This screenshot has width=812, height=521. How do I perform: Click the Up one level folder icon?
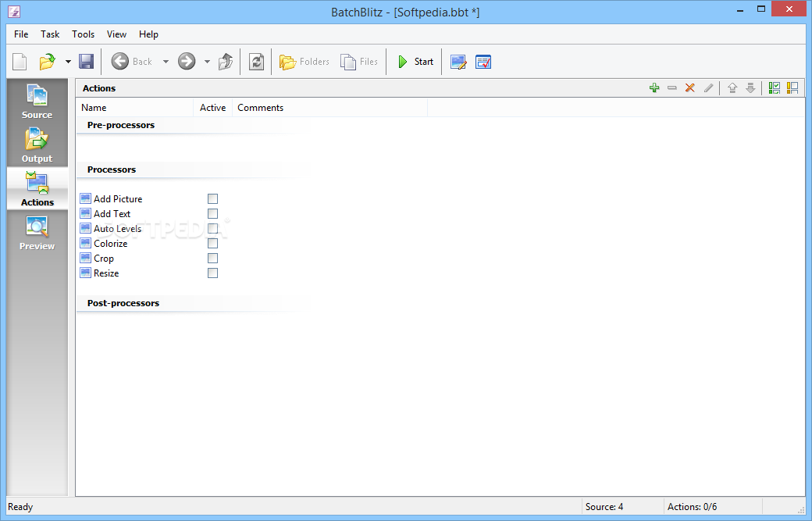click(226, 62)
